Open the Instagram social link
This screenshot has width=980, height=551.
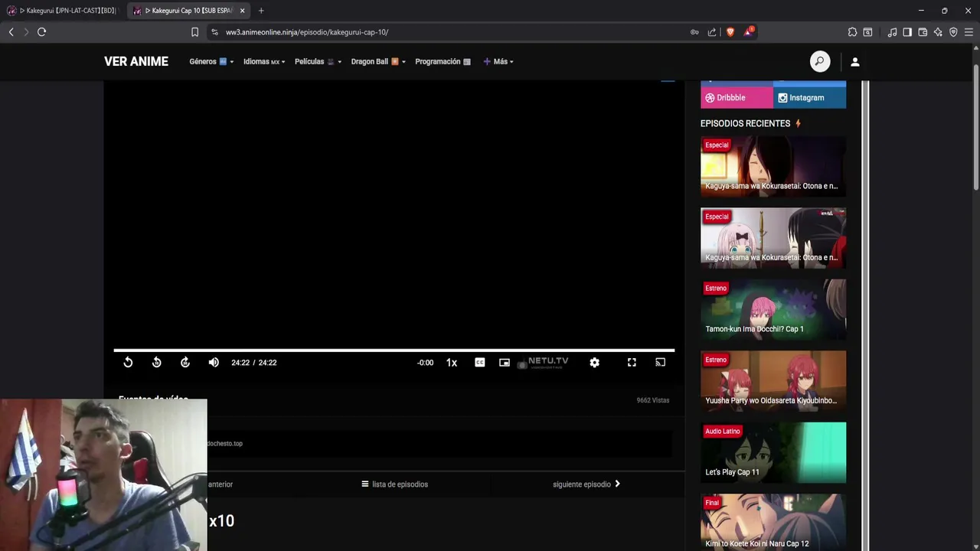click(x=809, y=98)
